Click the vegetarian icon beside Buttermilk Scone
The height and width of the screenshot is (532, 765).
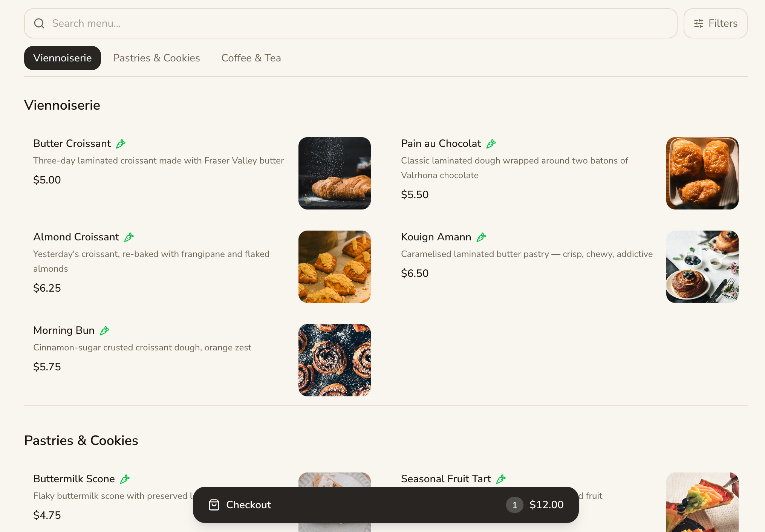click(x=125, y=479)
